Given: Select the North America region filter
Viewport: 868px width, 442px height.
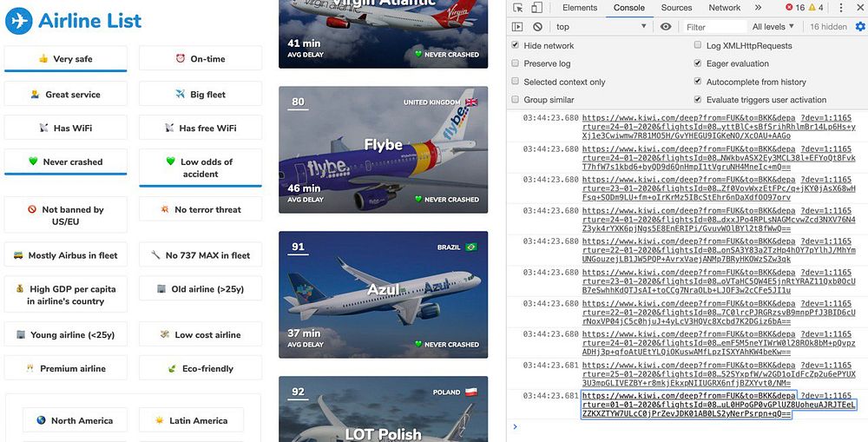Looking at the screenshot, I should click(75, 420).
